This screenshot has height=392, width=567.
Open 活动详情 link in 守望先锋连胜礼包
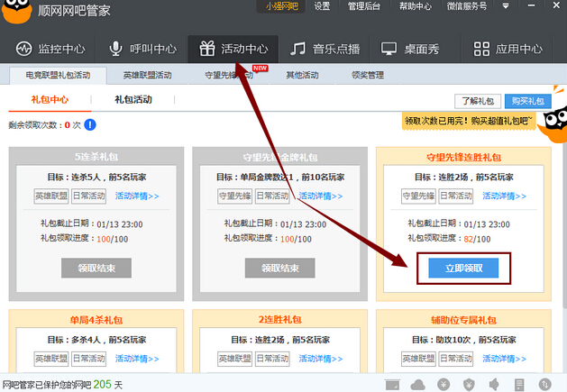tap(505, 196)
